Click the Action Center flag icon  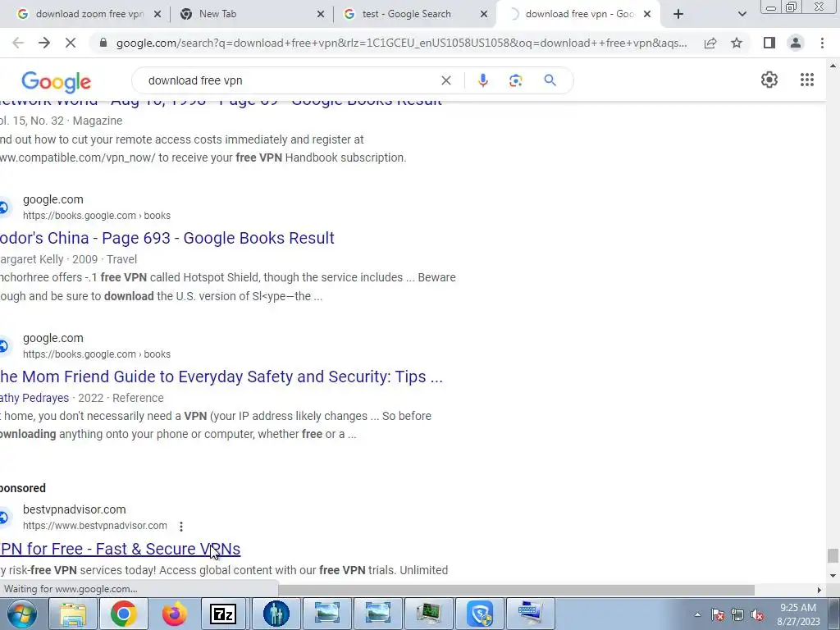point(718,615)
